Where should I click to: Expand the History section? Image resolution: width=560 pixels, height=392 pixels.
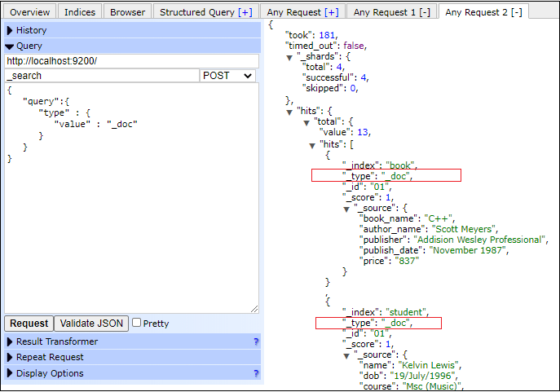click(x=133, y=30)
